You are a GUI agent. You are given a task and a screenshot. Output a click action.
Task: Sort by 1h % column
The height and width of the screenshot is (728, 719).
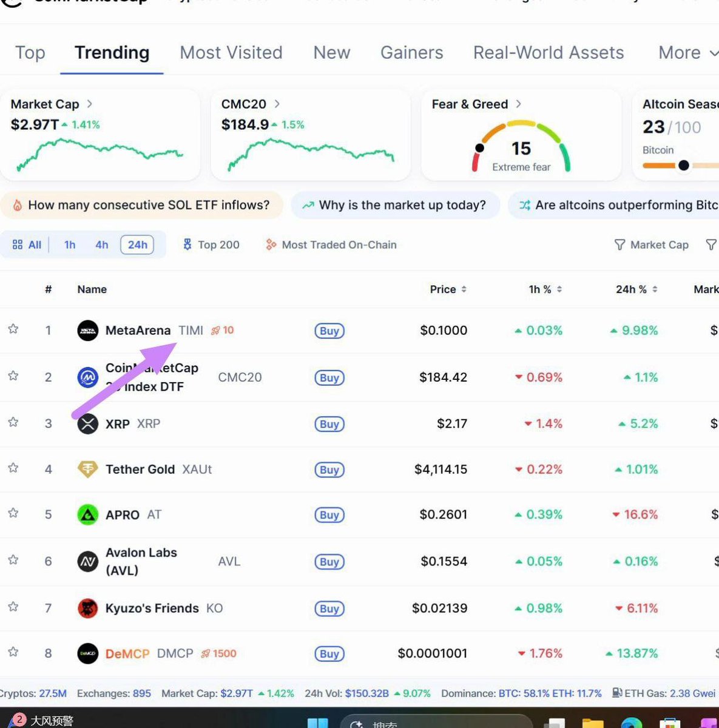point(545,289)
